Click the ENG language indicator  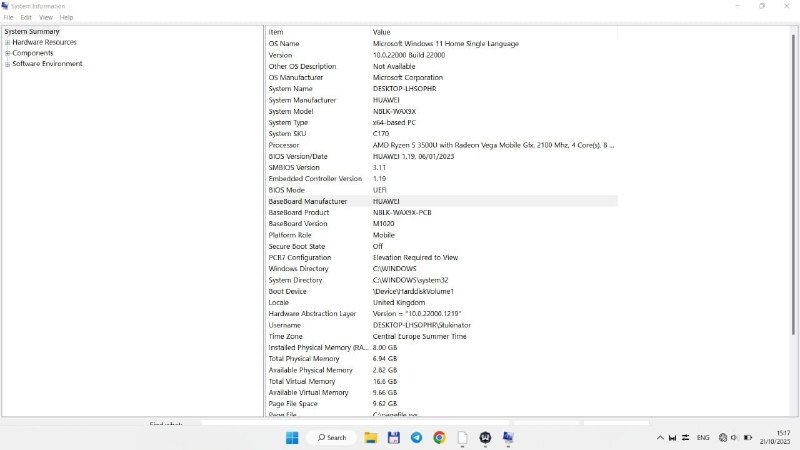coord(703,438)
